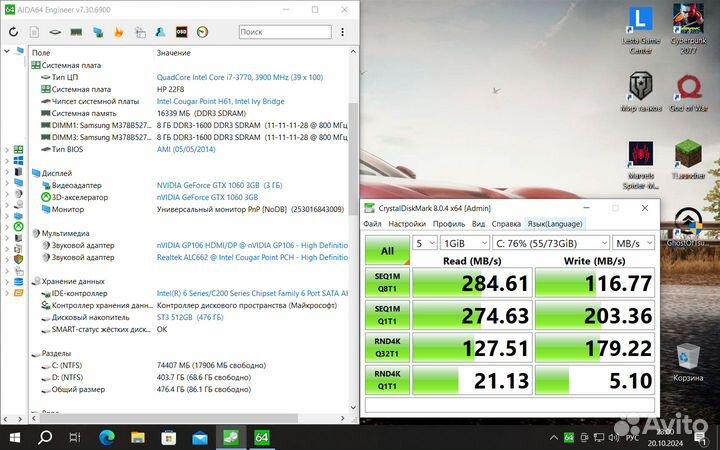The width and height of the screenshot is (720, 450).
Task: Click the Refresh icon in AIDA64 toolbar
Action: (x=16, y=32)
